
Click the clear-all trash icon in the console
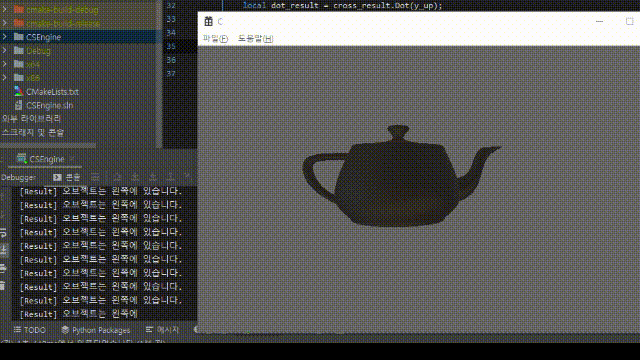(3, 285)
